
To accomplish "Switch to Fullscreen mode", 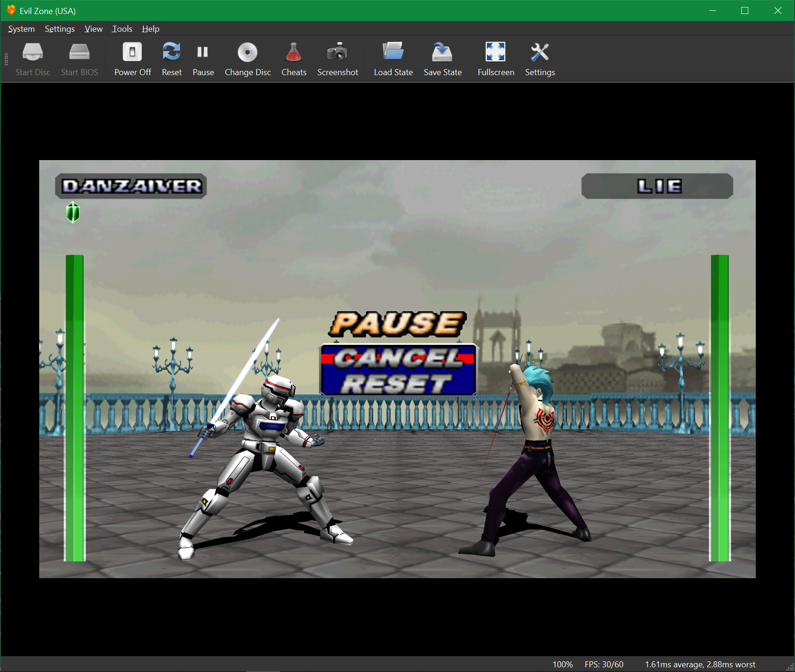I will pos(496,59).
